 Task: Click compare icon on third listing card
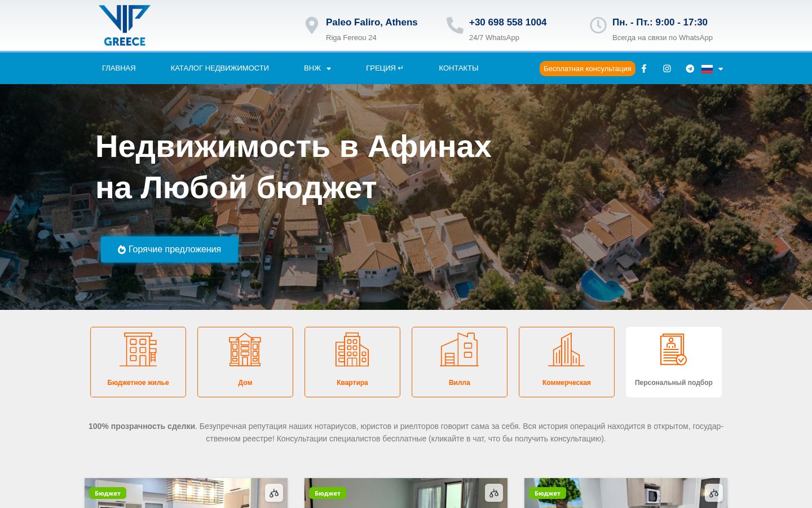pyautogui.click(x=714, y=493)
